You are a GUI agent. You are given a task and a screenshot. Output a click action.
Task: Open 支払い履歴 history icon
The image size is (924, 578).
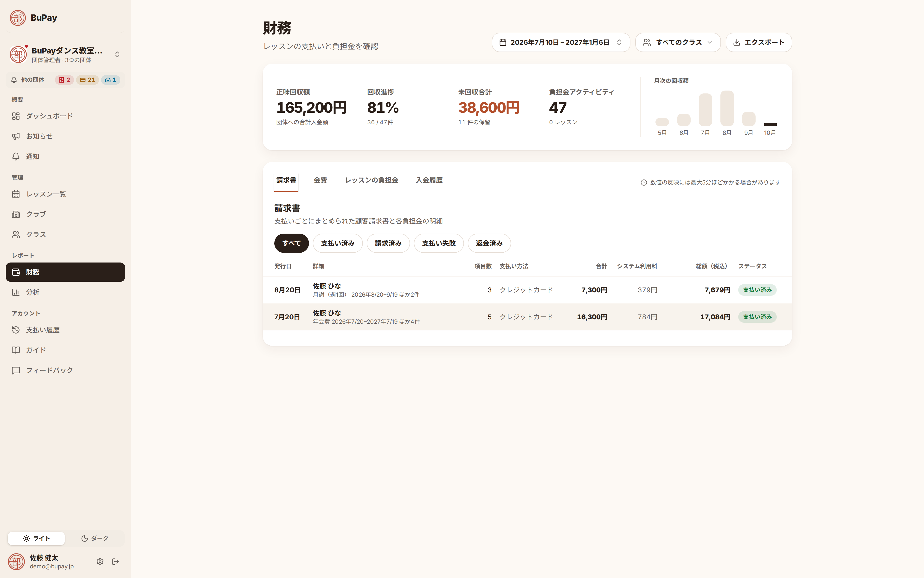click(16, 330)
